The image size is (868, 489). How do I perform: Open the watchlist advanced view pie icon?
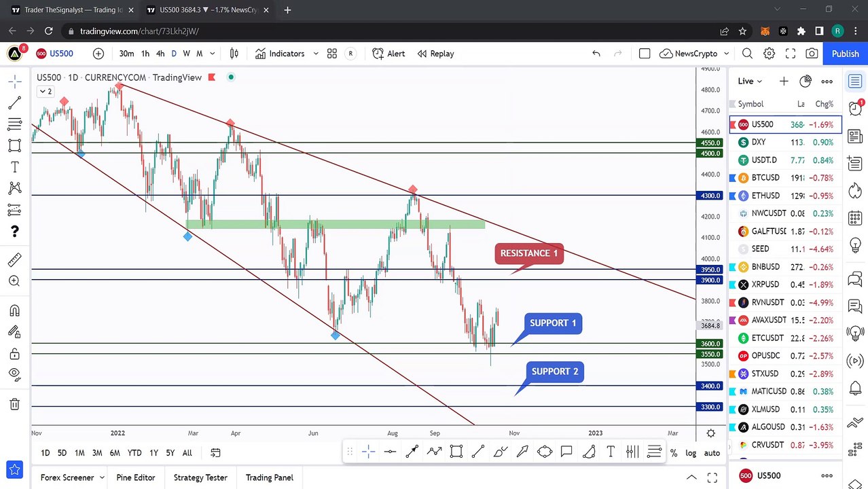tap(806, 81)
